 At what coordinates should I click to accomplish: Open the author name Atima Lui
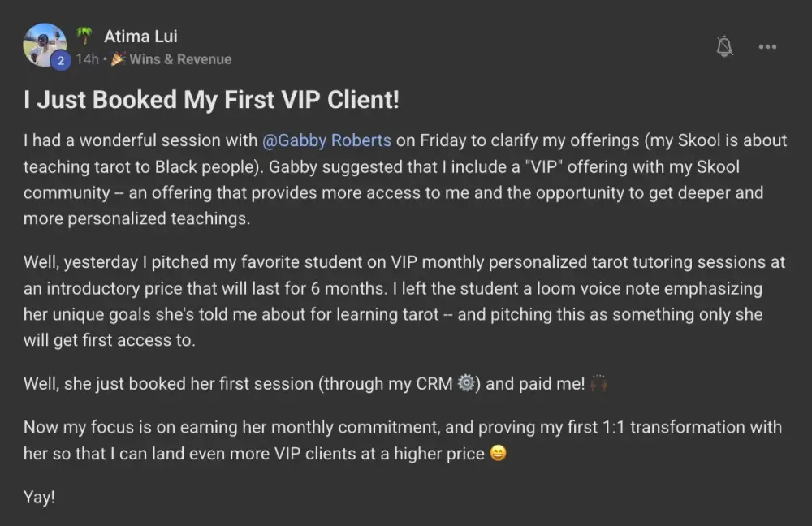click(x=140, y=37)
